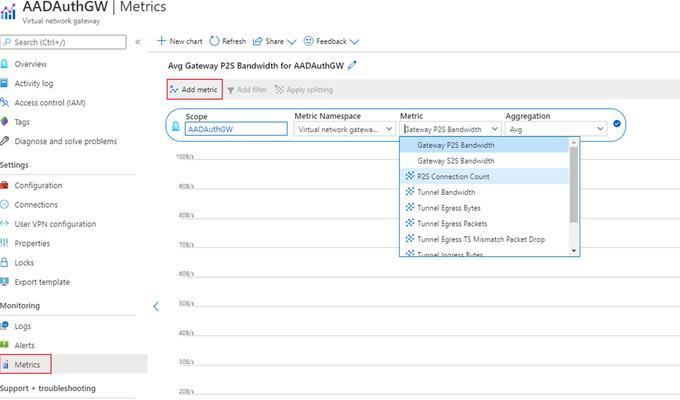Open User VPN configuration text link
Image resolution: width=680 pixels, height=400 pixels.
tap(55, 224)
